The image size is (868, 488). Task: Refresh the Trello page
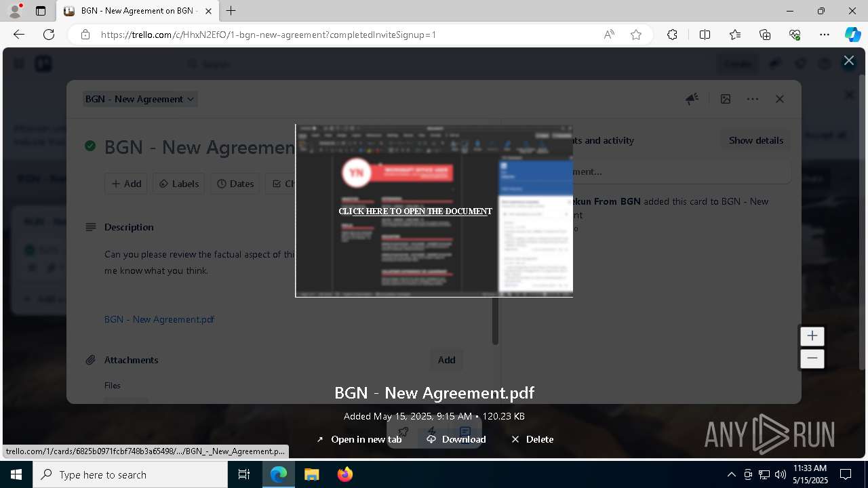click(x=49, y=35)
